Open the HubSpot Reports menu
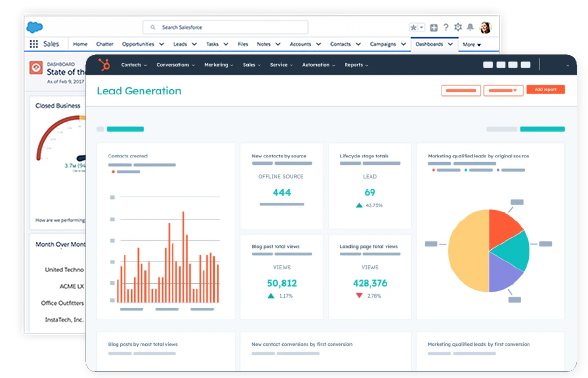588x378 pixels. (x=356, y=65)
